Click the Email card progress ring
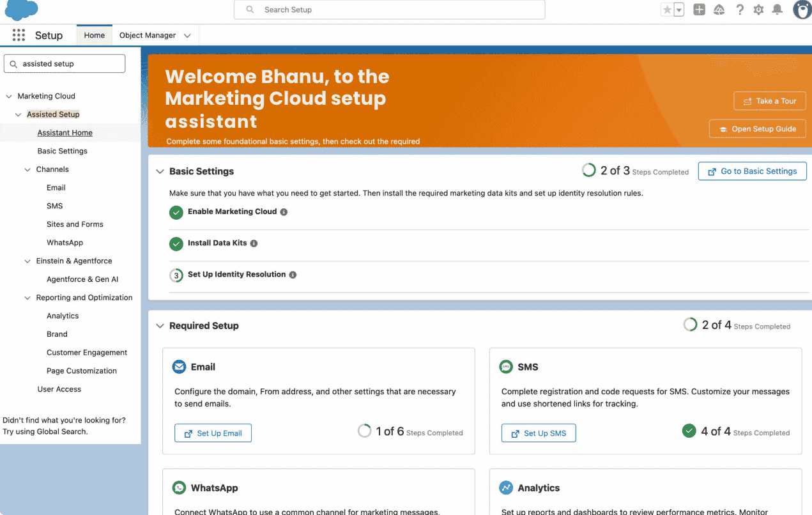 click(x=364, y=431)
